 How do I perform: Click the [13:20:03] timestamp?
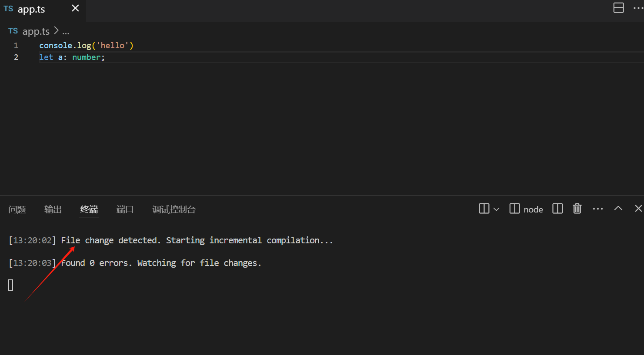(33, 263)
